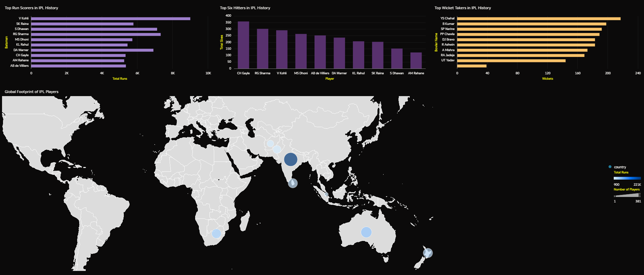This screenshot has height=275, width=644.
Task: Click S Dhawan's total sixes column
Action: 397,59
